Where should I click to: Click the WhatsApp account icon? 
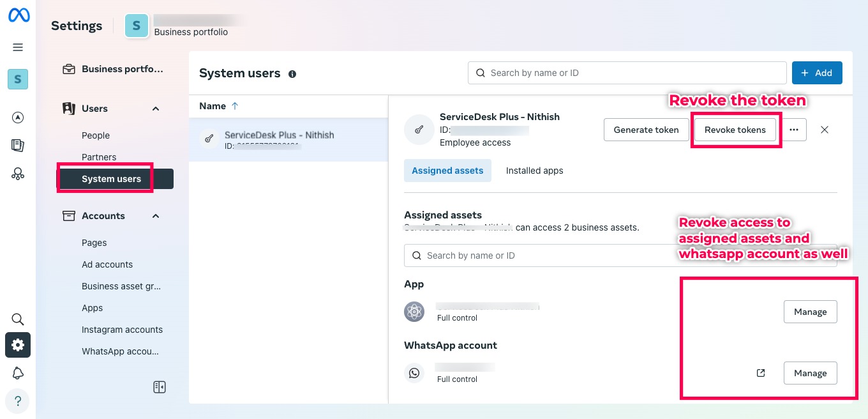tap(414, 373)
